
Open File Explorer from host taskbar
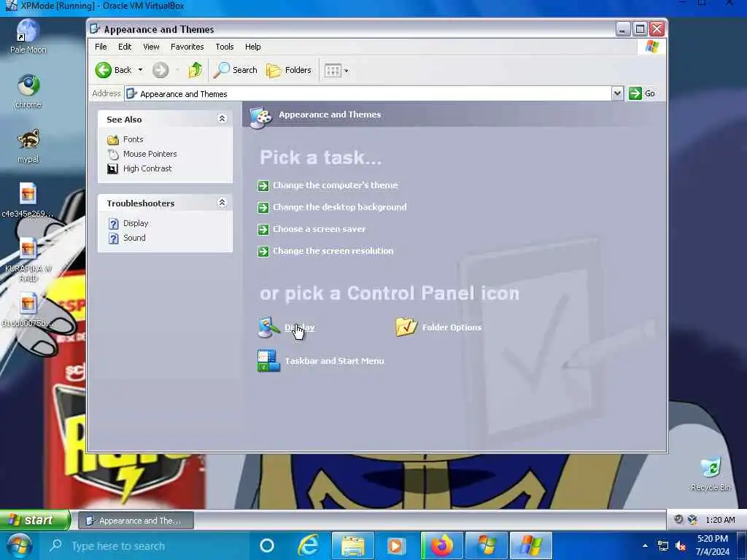[352, 545]
